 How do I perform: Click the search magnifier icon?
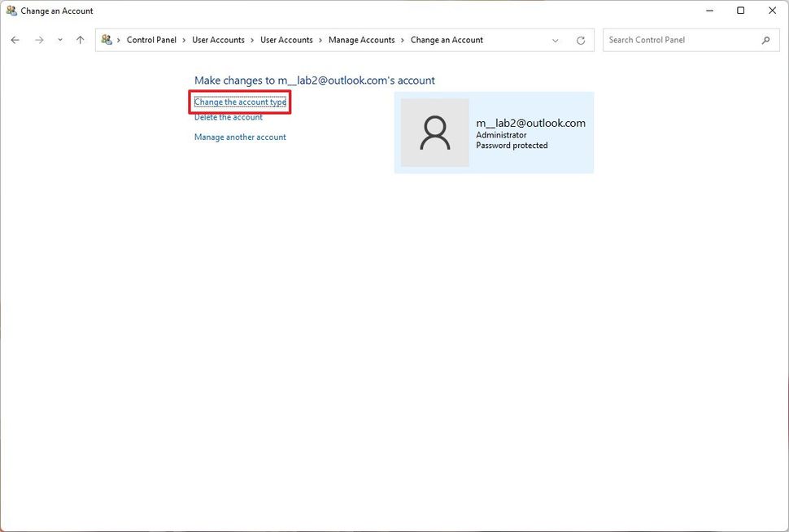click(x=765, y=39)
